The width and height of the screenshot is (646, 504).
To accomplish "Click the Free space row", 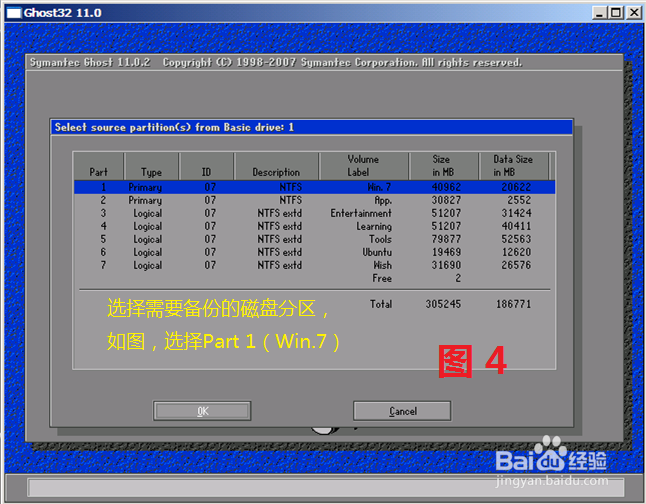I will click(315, 279).
